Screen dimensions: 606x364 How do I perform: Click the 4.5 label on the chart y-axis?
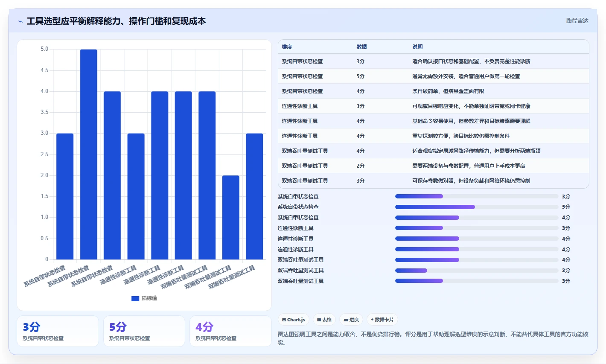tap(44, 70)
